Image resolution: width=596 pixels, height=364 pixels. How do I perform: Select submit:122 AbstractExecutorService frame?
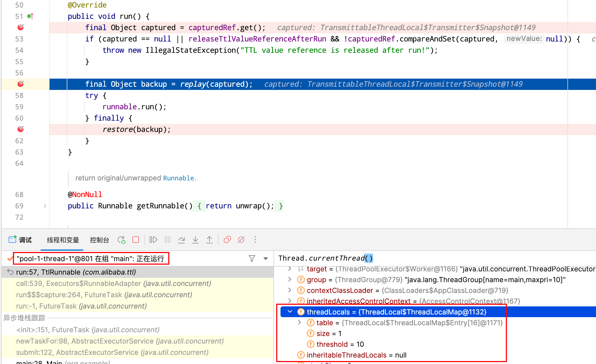138,352
